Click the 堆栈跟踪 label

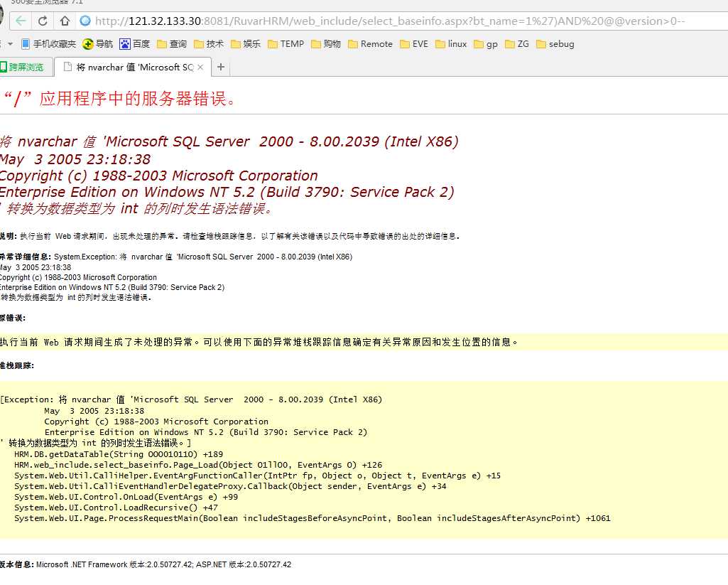coord(17,365)
